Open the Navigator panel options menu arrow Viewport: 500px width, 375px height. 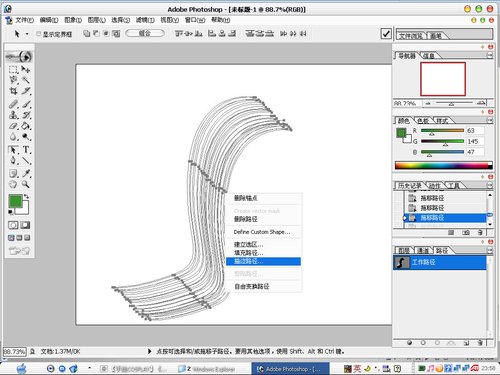pyautogui.click(x=490, y=56)
